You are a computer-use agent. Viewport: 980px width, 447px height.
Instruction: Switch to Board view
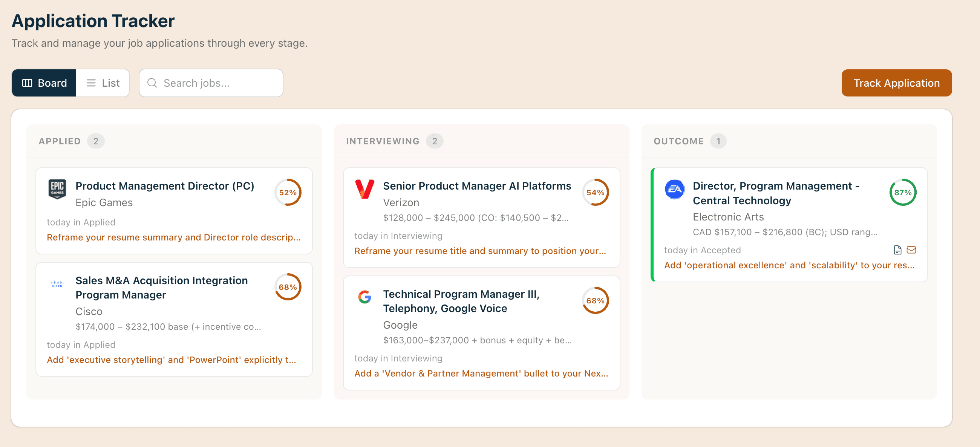pos(44,83)
